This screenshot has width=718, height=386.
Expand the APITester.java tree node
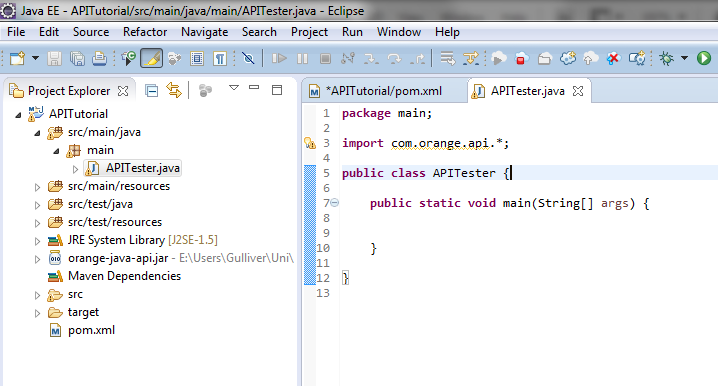pos(76,169)
